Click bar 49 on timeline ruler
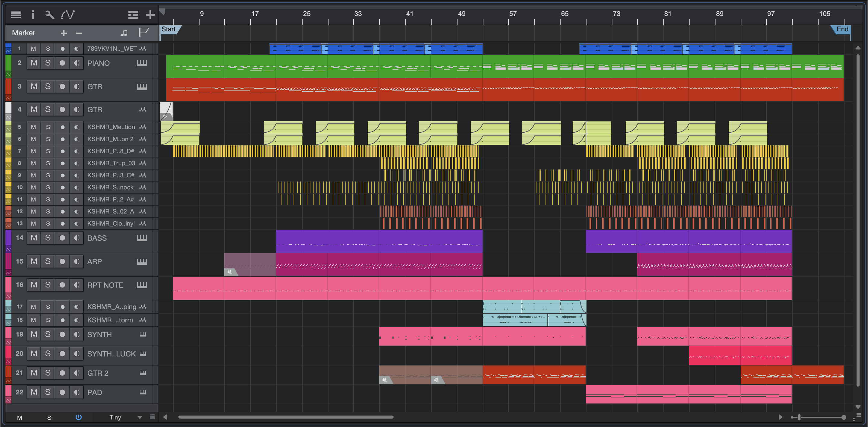This screenshot has width=868, height=427. [461, 14]
